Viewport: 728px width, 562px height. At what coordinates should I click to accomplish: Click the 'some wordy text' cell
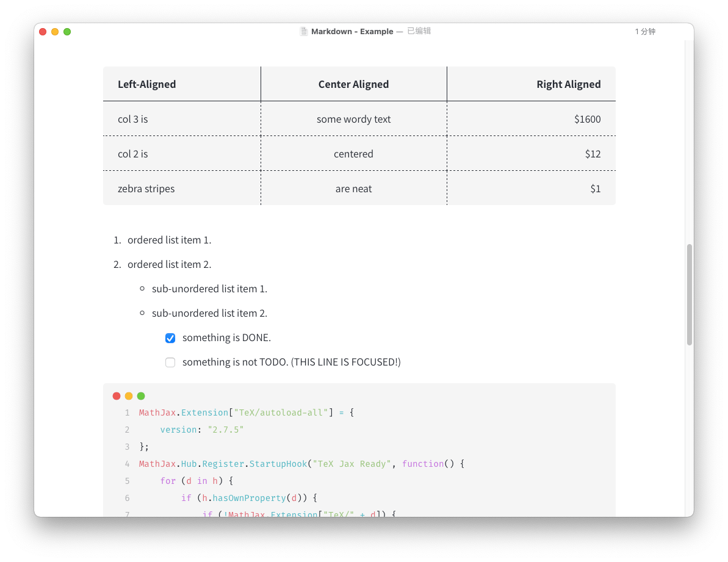point(353,119)
